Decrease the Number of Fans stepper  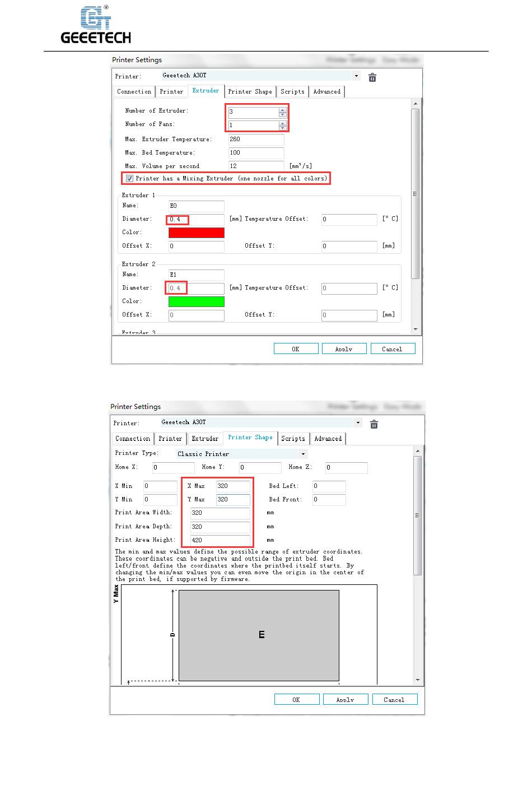283,128
